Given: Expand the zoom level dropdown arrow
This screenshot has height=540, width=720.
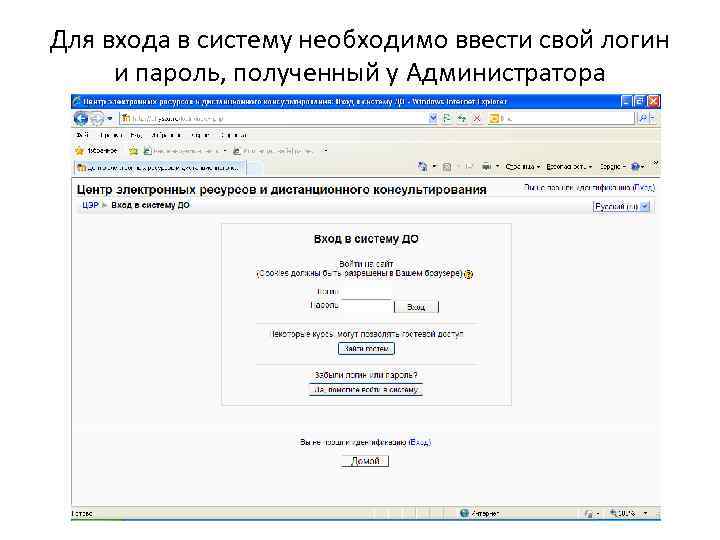Looking at the screenshot, I should 646,513.
